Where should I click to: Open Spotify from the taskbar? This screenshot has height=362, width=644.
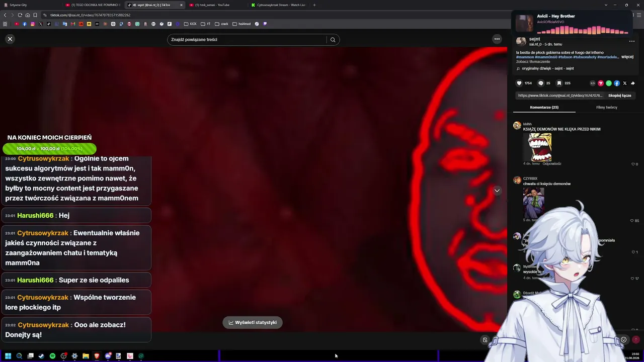coord(52,356)
